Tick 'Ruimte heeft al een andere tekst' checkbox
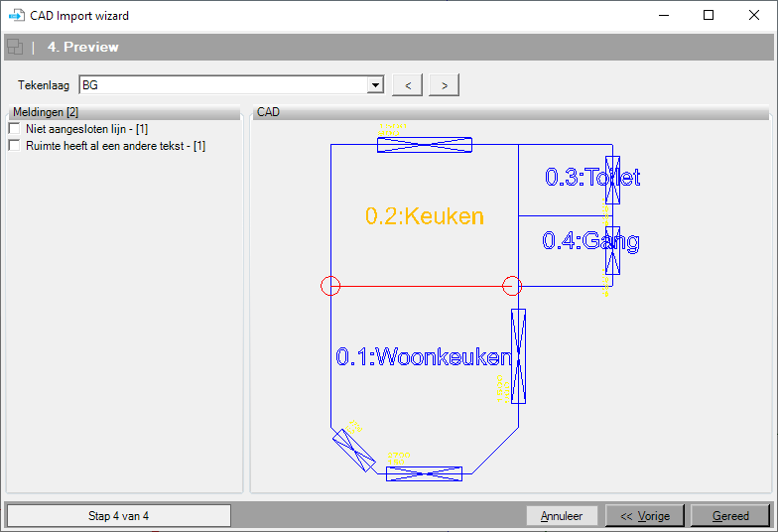 click(x=14, y=146)
